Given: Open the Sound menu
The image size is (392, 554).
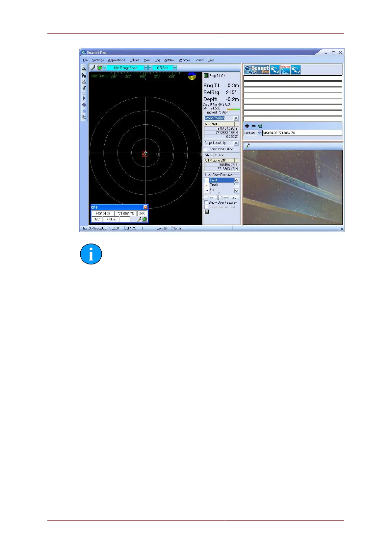Looking at the screenshot, I should coord(199,60).
